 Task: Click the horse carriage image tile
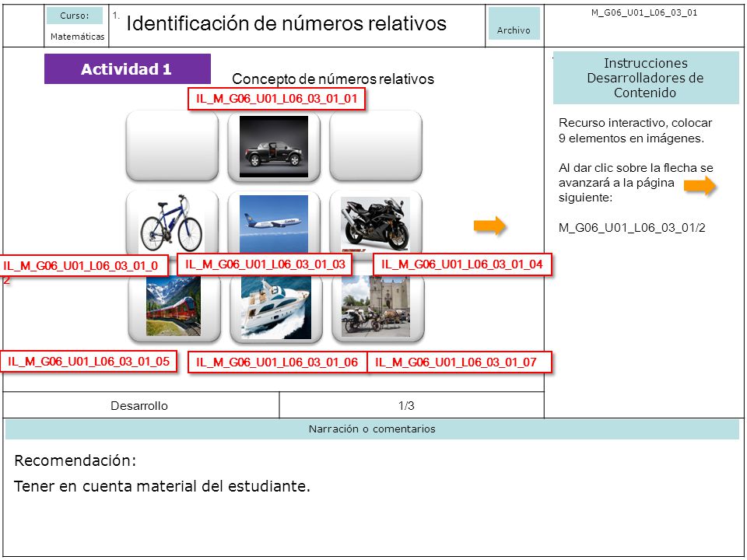click(377, 307)
